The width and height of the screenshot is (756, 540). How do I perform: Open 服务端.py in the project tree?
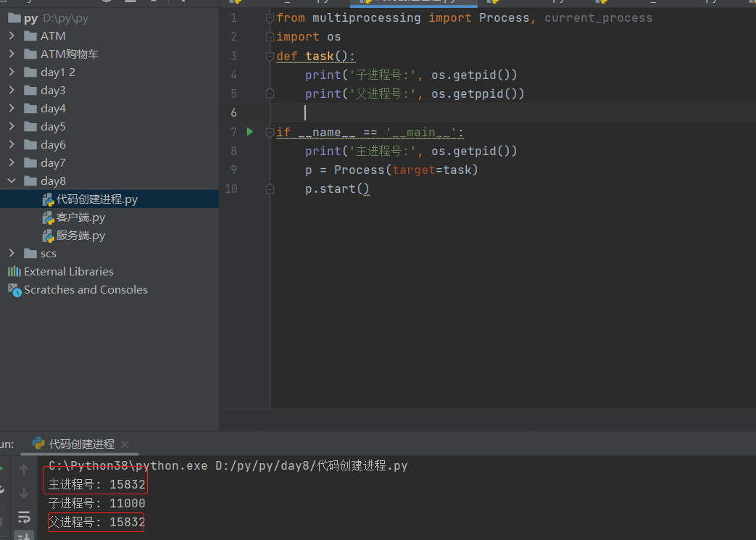[80, 236]
